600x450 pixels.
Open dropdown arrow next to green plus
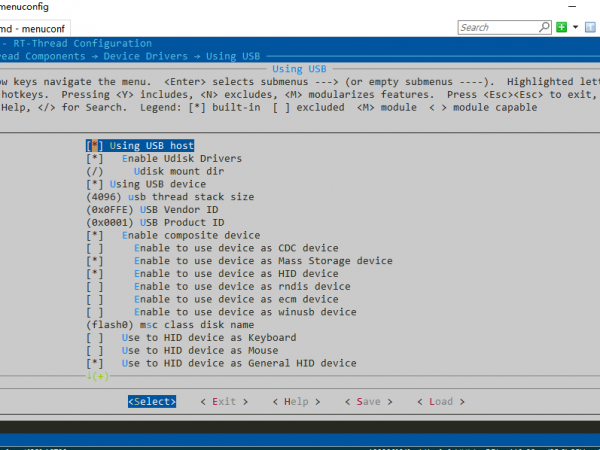574,27
